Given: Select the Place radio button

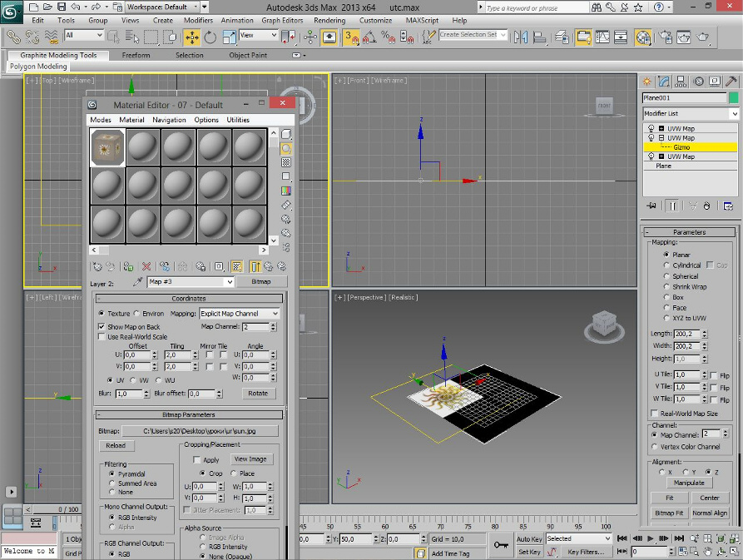Looking at the screenshot, I should [234, 473].
